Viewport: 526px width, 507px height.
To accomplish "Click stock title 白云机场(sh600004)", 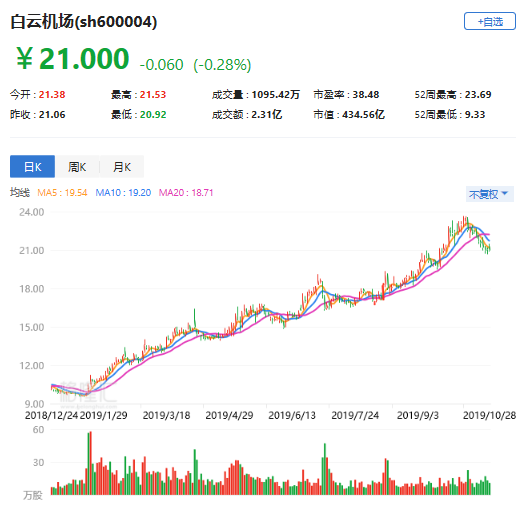I will click(84, 22).
